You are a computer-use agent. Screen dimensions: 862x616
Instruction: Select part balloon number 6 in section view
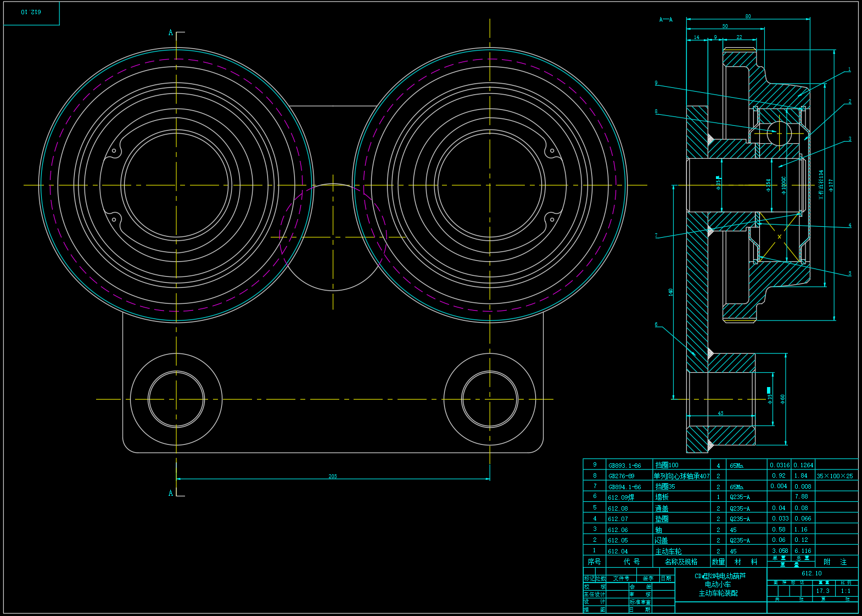tap(656, 324)
